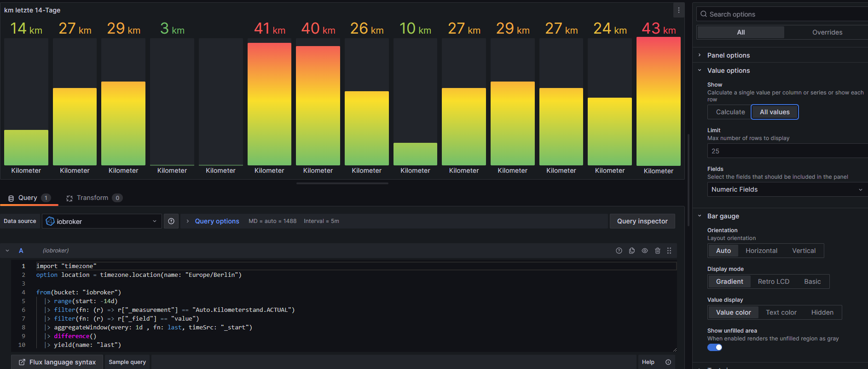The height and width of the screenshot is (369, 868).
Task: Open Flux language syntax link
Action: coord(57,362)
